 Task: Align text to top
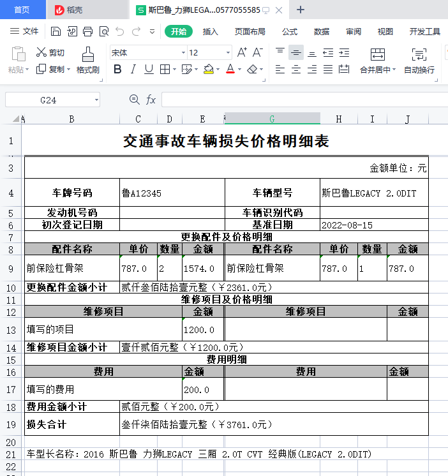point(280,52)
